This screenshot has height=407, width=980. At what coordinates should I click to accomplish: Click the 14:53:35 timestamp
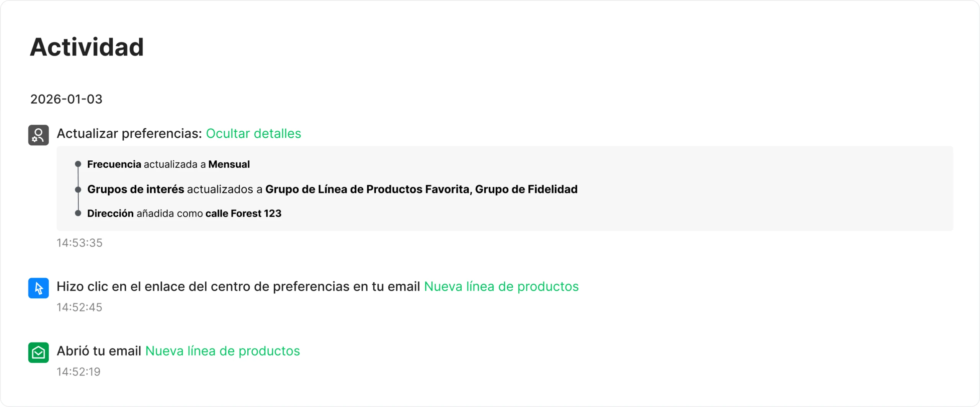click(80, 243)
